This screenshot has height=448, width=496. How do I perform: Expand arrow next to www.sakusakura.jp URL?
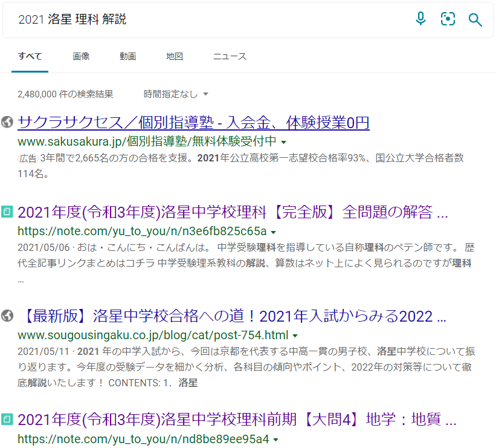(284, 142)
